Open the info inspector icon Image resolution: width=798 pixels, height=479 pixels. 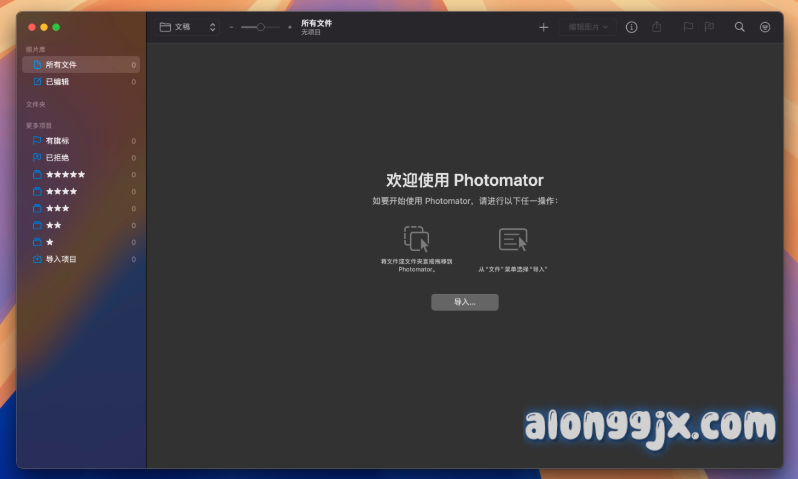point(631,27)
